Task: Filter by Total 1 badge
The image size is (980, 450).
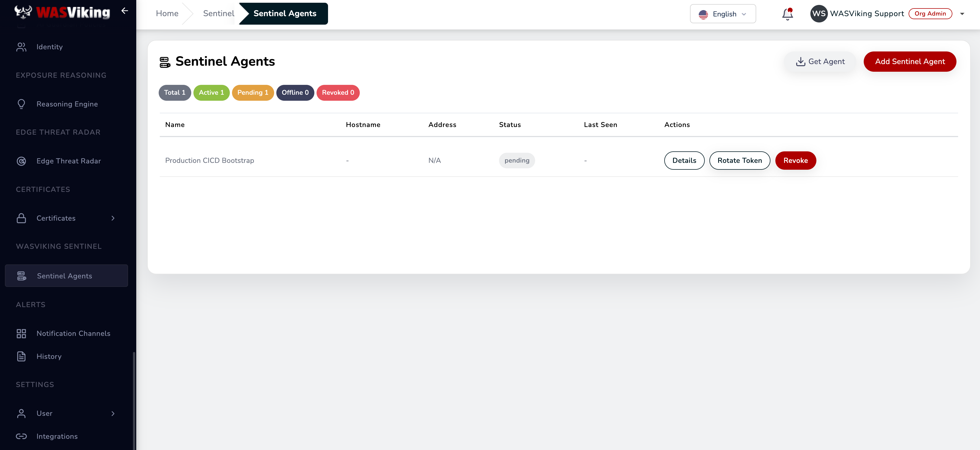Action: point(175,93)
